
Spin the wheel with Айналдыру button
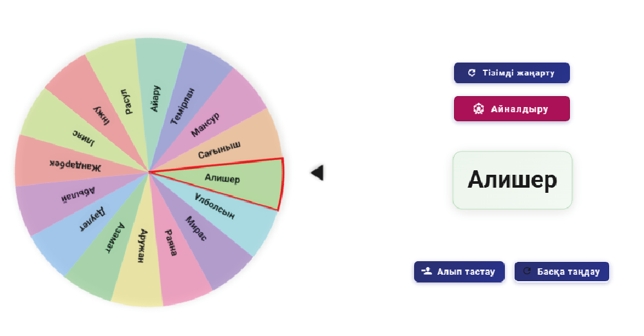[x=512, y=109]
